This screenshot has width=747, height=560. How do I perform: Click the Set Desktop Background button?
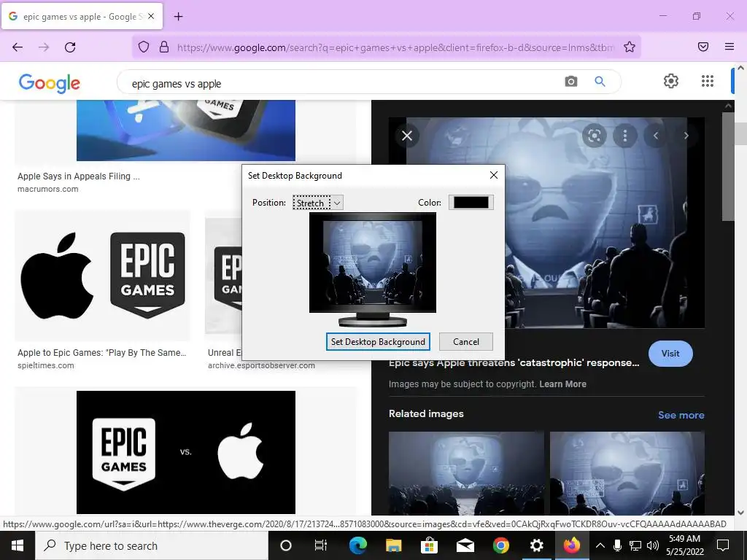pos(378,342)
